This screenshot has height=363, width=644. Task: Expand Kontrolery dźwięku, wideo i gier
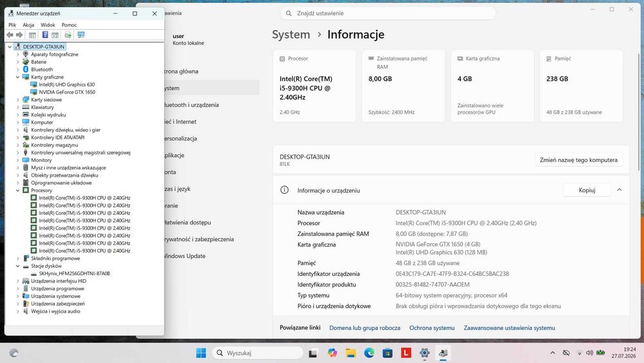17,130
